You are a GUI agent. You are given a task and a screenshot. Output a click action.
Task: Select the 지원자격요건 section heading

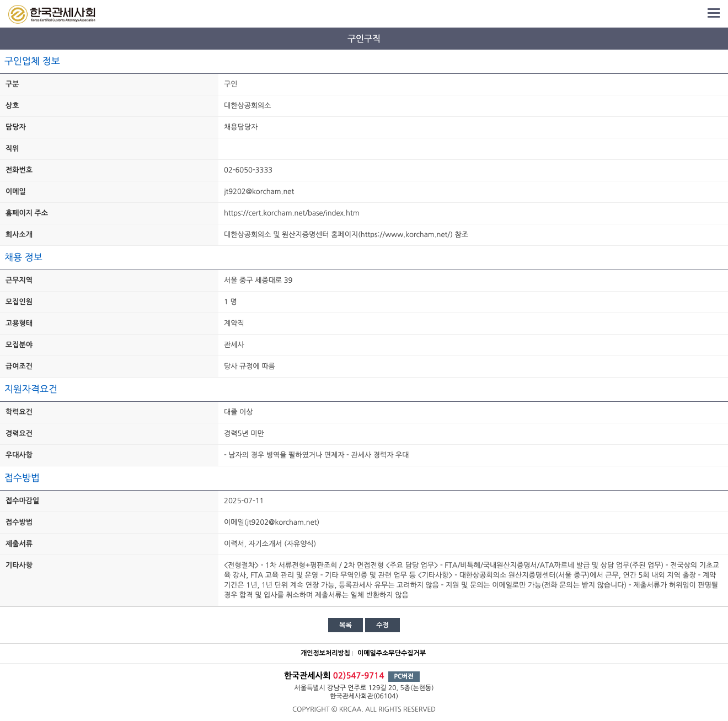click(31, 389)
